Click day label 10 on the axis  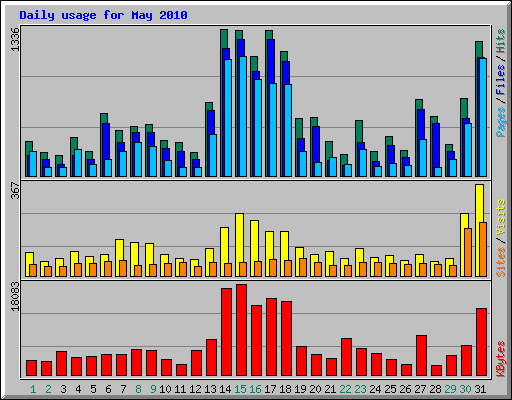(165, 389)
